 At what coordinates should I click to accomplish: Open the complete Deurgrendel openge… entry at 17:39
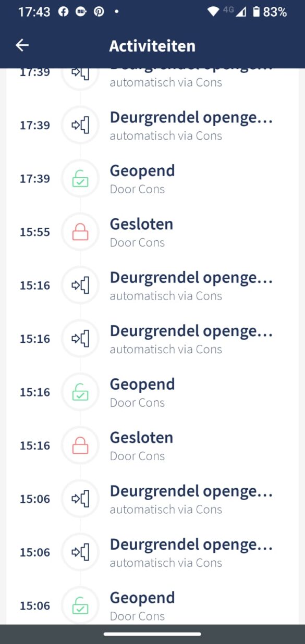click(x=152, y=125)
